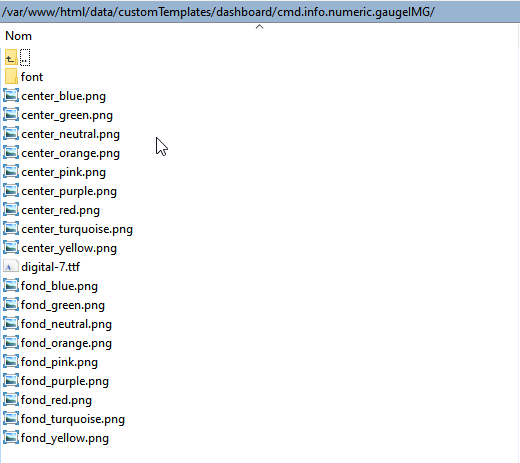Click the fond_purple.png image icon
This screenshot has width=520, height=463.
coord(11,381)
